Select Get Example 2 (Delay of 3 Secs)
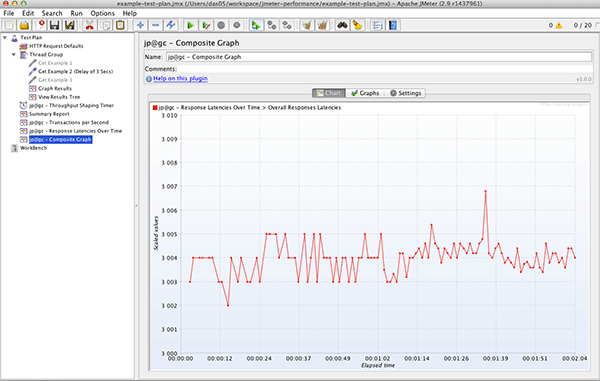Screen dimensions: 600x381 pos(75,72)
